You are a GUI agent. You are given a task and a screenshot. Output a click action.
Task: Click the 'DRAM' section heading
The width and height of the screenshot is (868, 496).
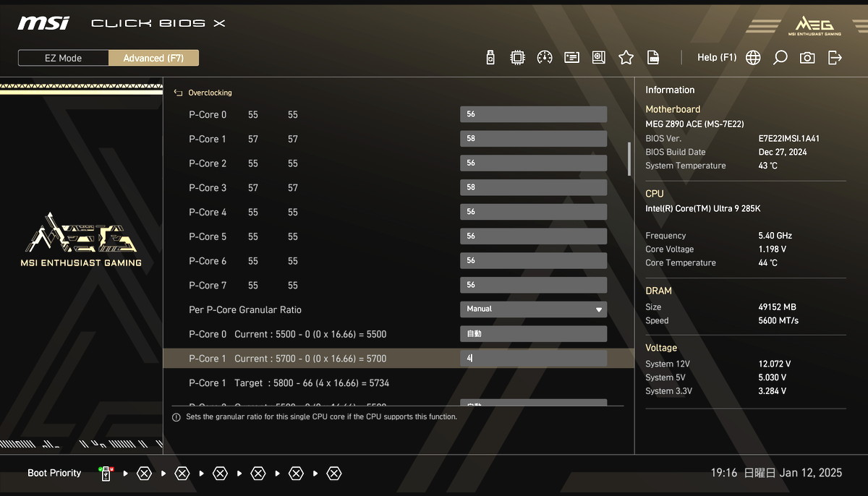(x=659, y=291)
